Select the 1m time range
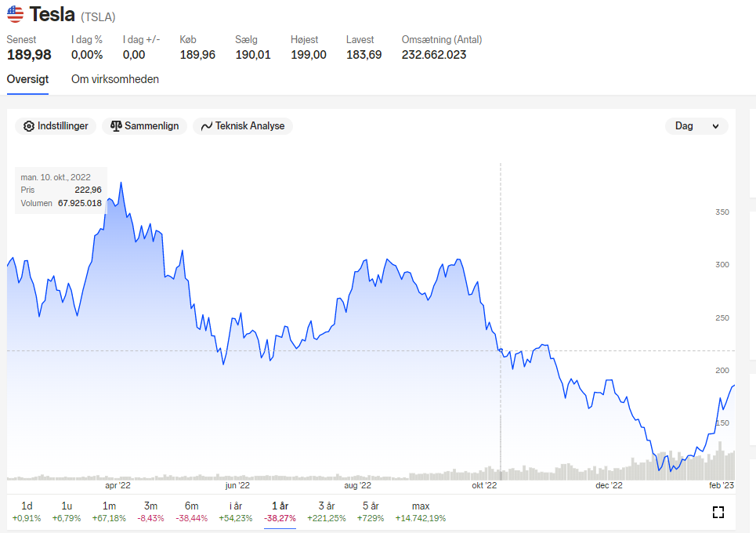Screen dimensions: 756x533 [x=109, y=512]
